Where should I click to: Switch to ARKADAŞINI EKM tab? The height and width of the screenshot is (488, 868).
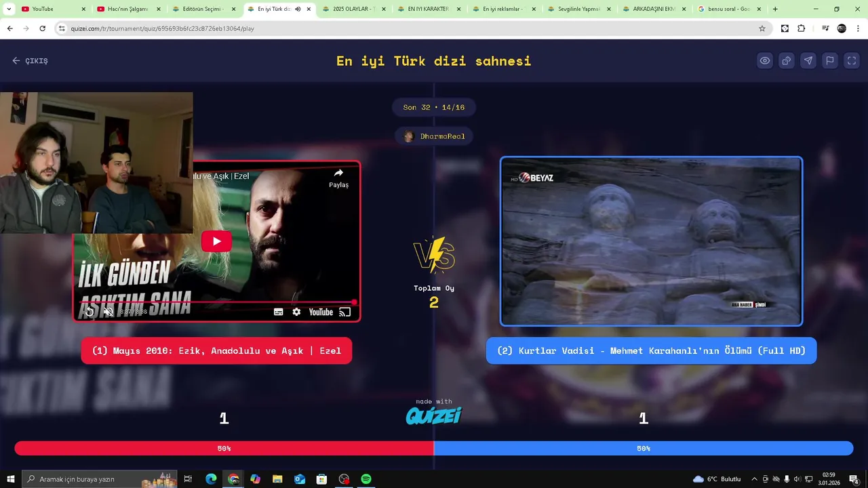click(655, 9)
